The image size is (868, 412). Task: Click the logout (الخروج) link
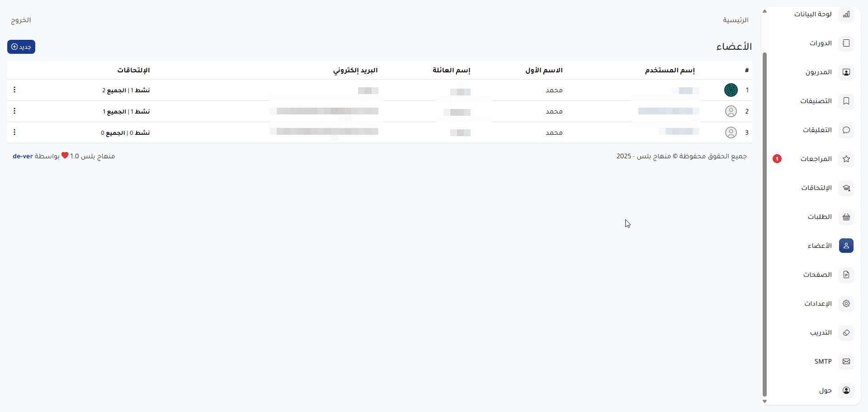[x=21, y=20]
